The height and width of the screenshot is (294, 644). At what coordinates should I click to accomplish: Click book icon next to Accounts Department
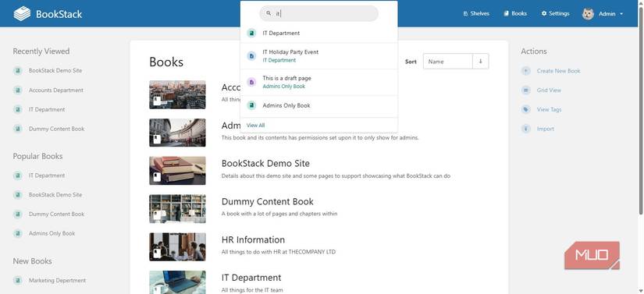(18, 90)
